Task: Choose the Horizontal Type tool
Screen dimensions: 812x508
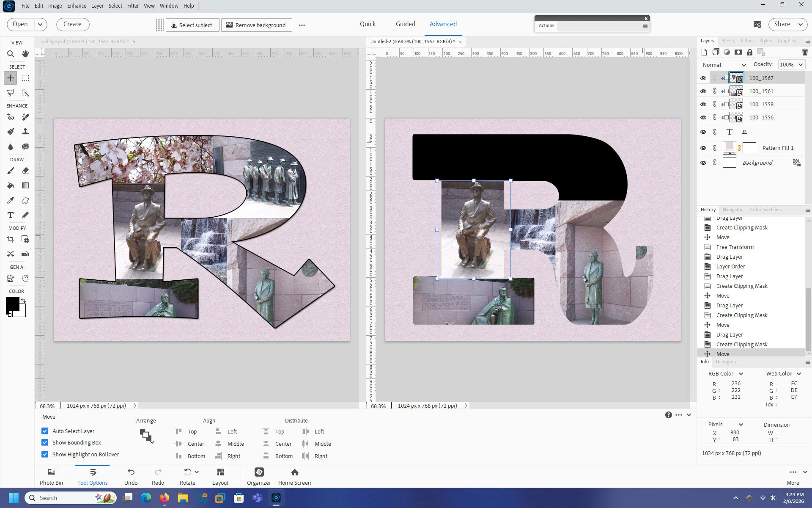Action: 11,215
